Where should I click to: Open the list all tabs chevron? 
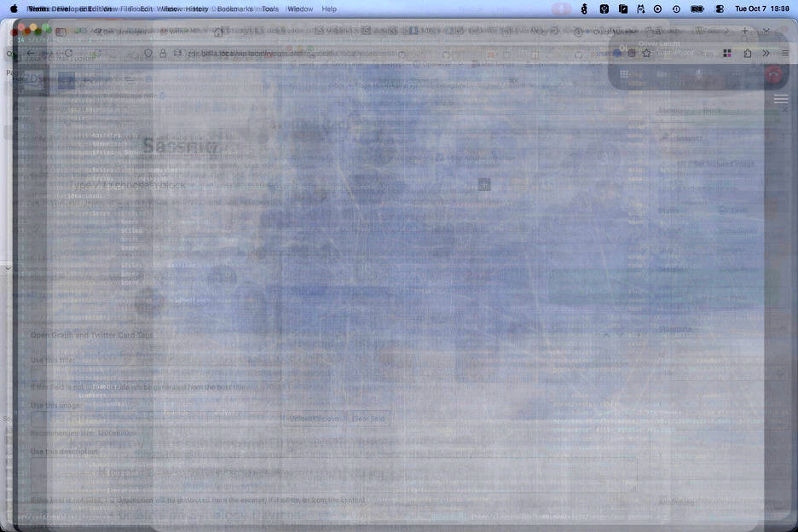[766, 31]
